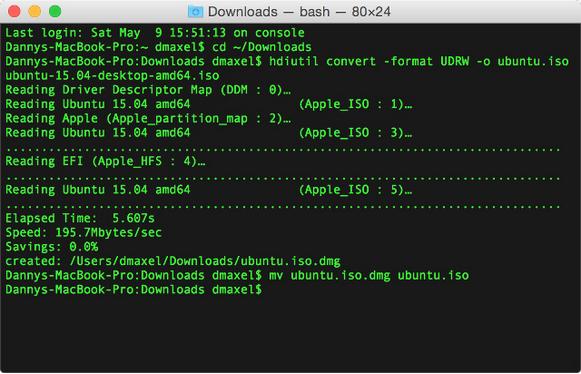
Task: Click 'Reading Apple (Apple_partition_map : 2)' line
Action: coord(148,119)
